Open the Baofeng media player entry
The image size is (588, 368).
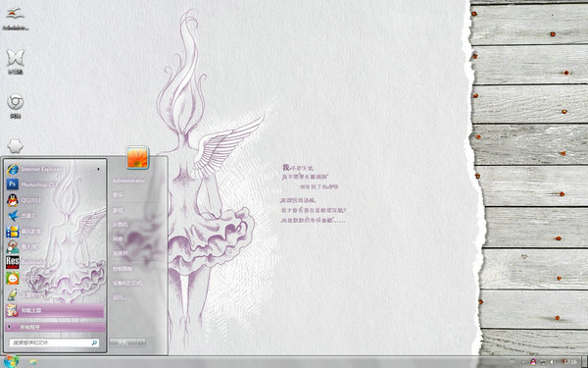[55, 232]
